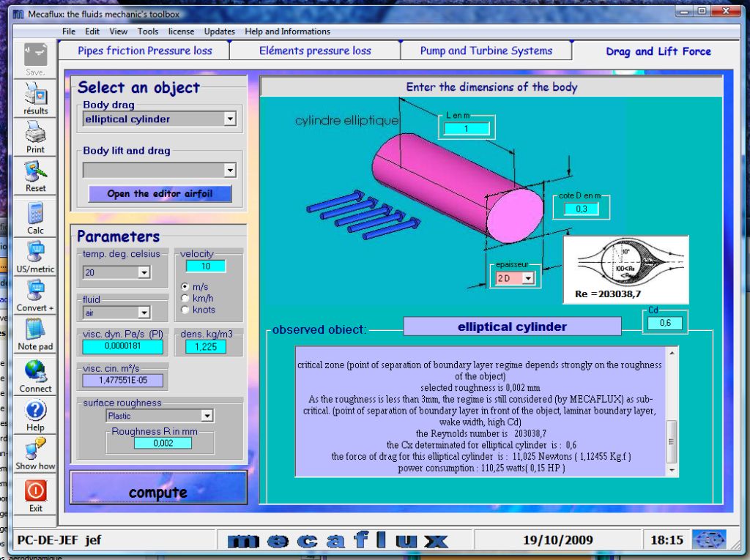Viewport: 750px width, 560px height.
Task: Switch to Pipes friction Pressure loss tab
Action: tap(144, 51)
